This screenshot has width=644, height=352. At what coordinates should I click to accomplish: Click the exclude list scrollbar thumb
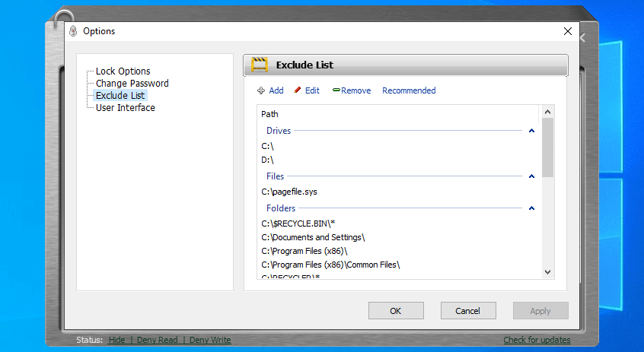coord(547,147)
